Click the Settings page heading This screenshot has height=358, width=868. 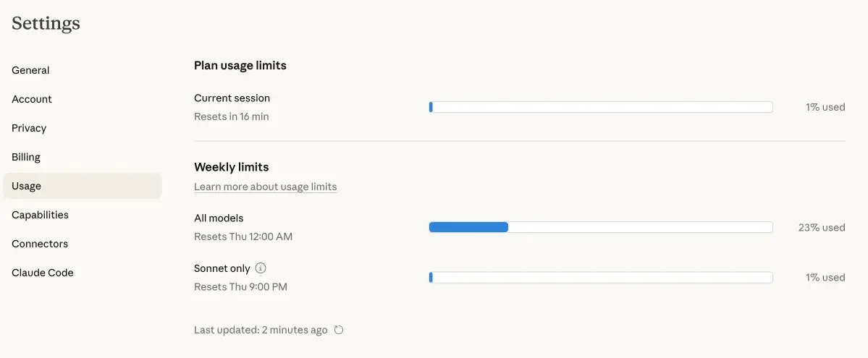46,23
